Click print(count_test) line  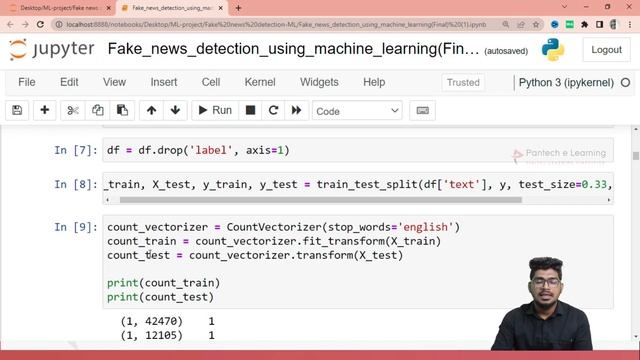160,297
